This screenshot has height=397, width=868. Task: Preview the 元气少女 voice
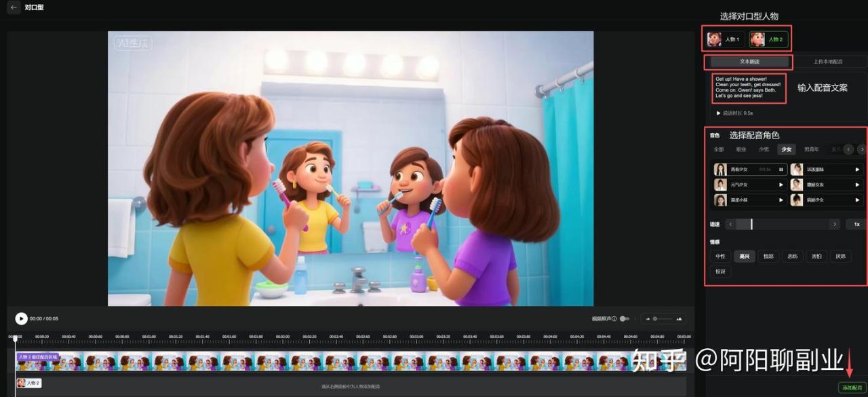coord(781,185)
